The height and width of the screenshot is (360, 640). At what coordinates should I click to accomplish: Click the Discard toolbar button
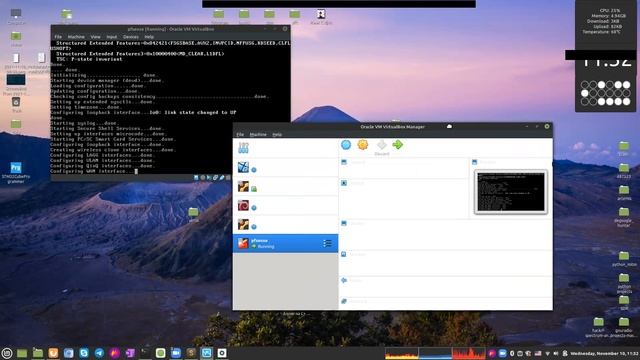[x=382, y=147]
